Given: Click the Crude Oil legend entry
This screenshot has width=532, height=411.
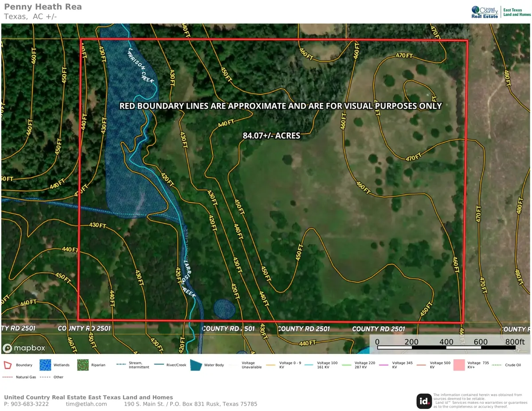Looking at the screenshot, I should tap(508, 365).
